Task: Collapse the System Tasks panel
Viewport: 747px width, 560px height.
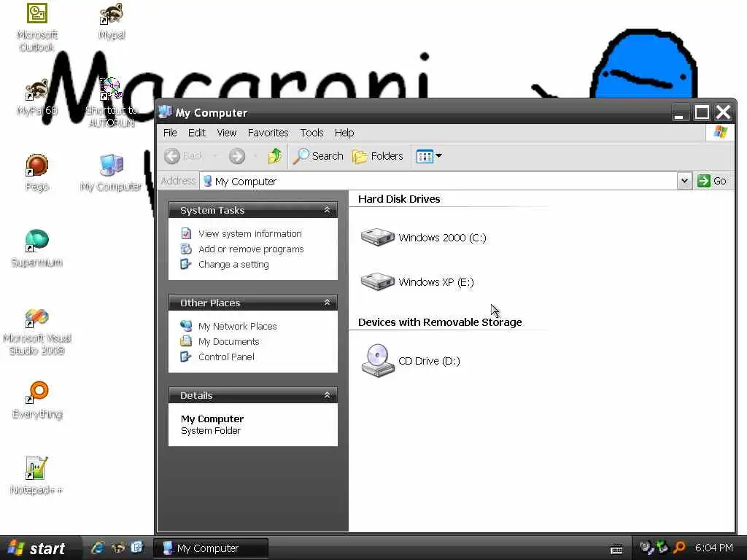Action: coord(328,210)
